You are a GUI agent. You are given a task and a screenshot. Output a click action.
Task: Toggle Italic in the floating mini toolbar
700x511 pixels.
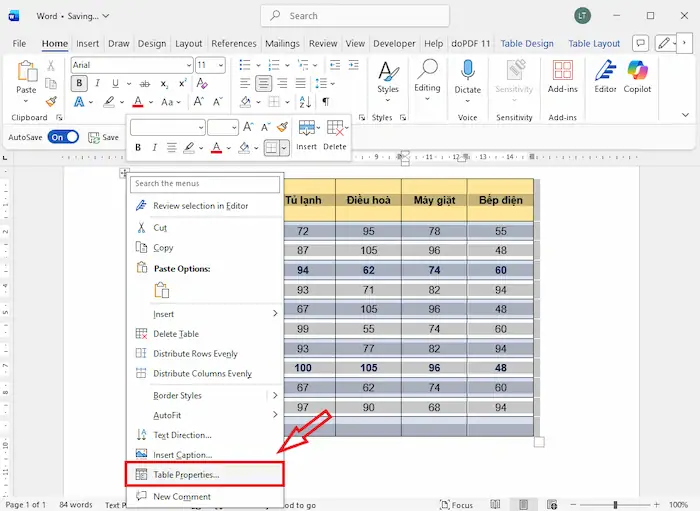tap(155, 147)
